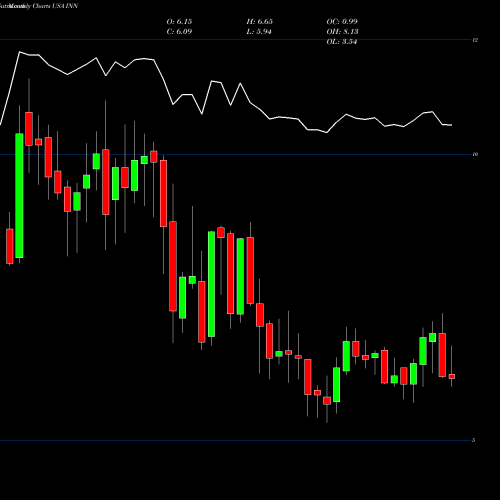Click the 'Charts USA INN' chart title

tap(55, 6)
